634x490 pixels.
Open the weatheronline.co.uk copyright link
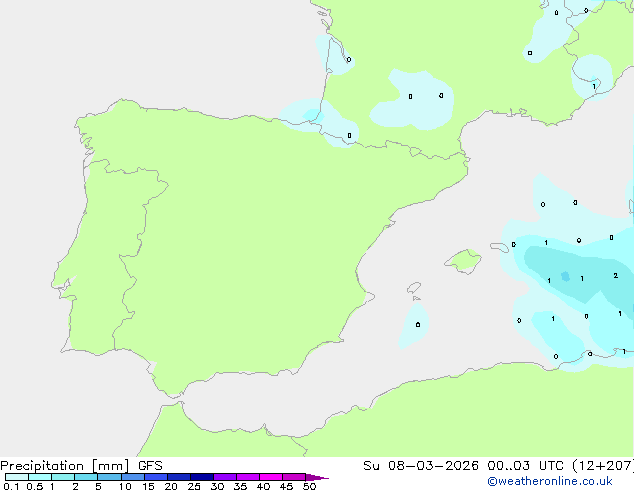tap(549, 481)
